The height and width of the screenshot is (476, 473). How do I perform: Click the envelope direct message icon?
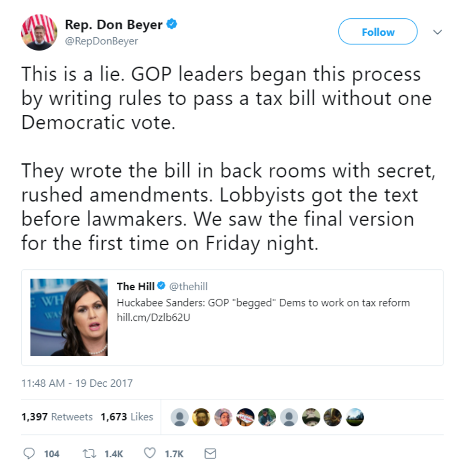coord(210,453)
